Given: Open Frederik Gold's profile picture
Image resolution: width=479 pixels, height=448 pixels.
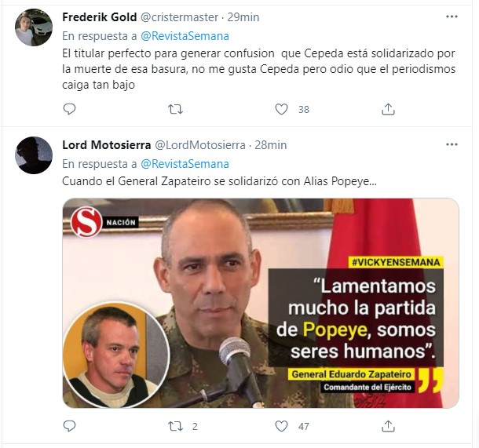Looking at the screenshot, I should click(x=34, y=27).
